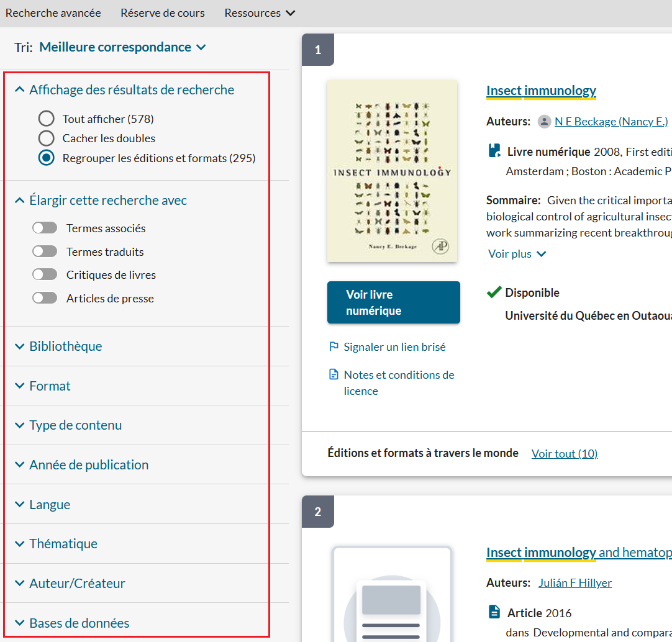Click the document icon beside Notes et conditions
This screenshot has height=642, width=672.
click(334, 374)
